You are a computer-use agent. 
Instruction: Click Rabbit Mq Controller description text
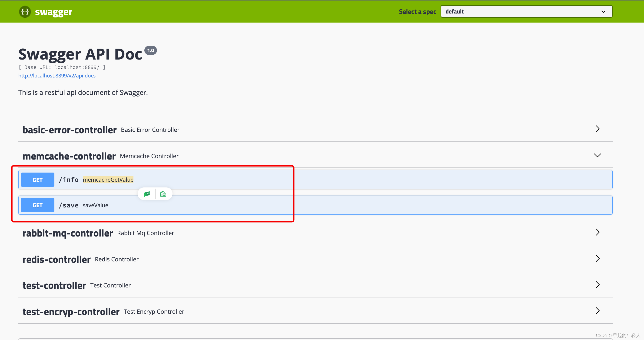point(146,233)
